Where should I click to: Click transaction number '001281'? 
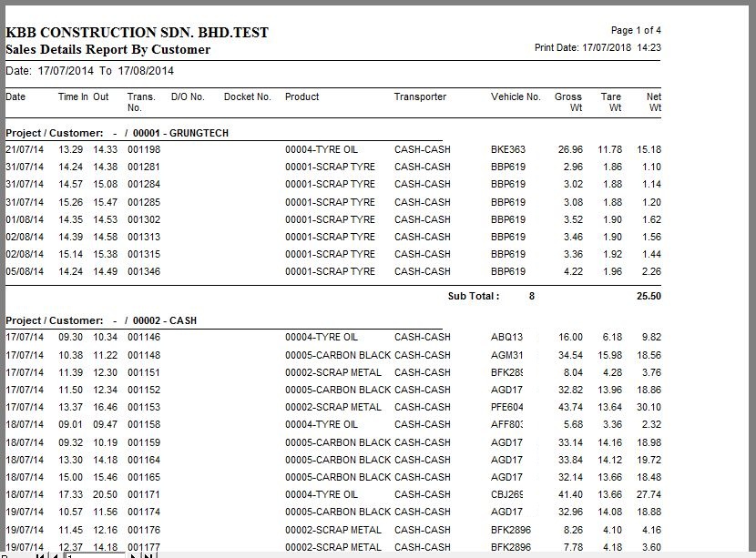click(144, 167)
